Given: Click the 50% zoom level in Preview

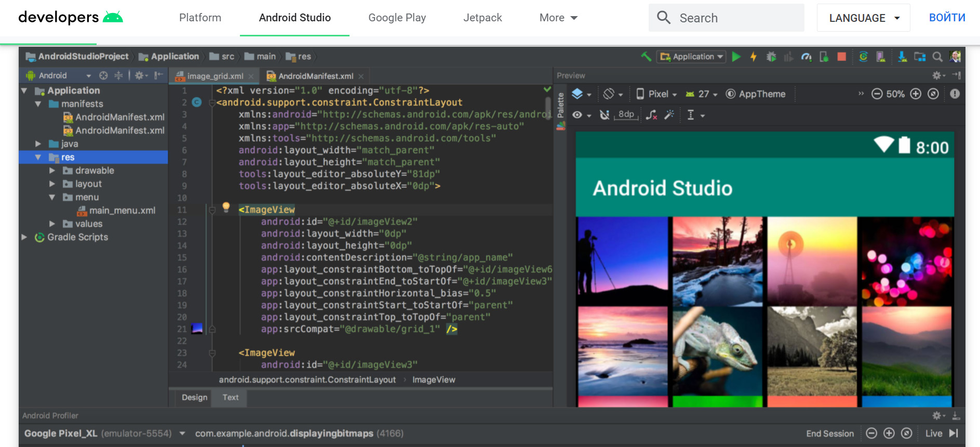Looking at the screenshot, I should coord(895,94).
